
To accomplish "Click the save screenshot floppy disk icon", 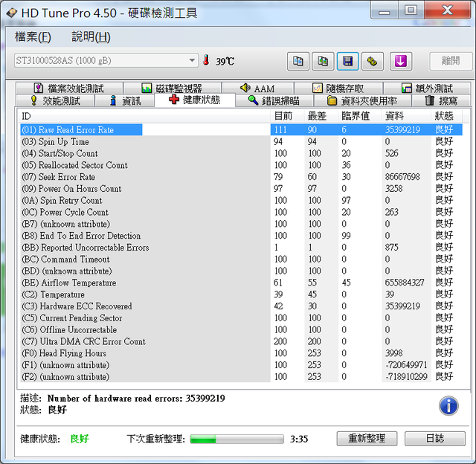I will pos(347,61).
